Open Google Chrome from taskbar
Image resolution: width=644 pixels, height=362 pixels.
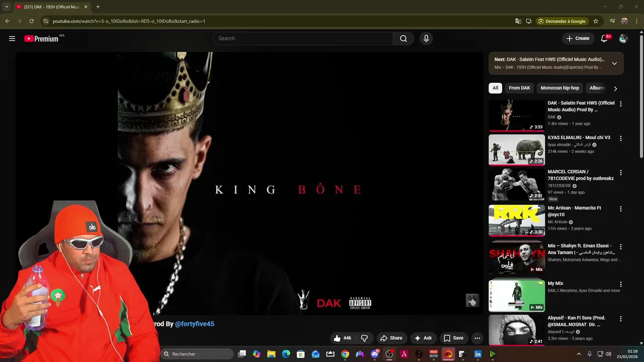point(345,354)
